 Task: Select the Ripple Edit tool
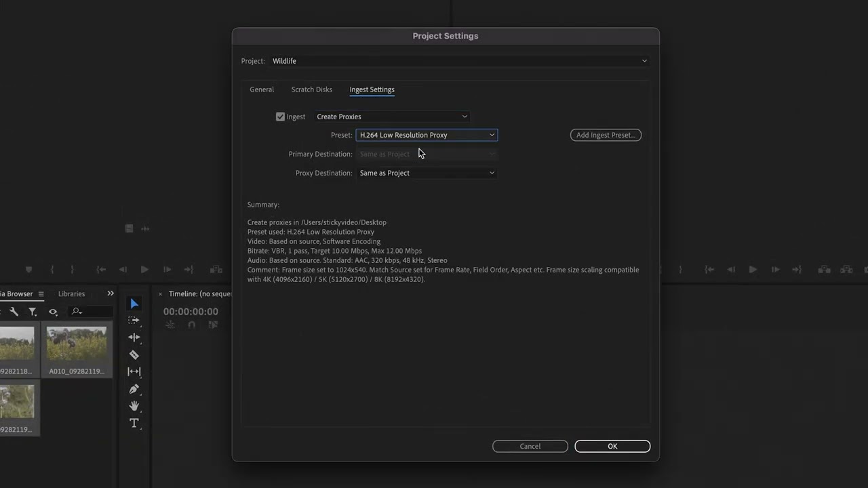coord(134,337)
